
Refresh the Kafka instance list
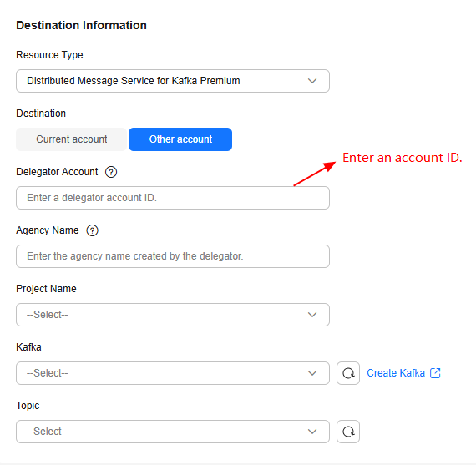348,373
